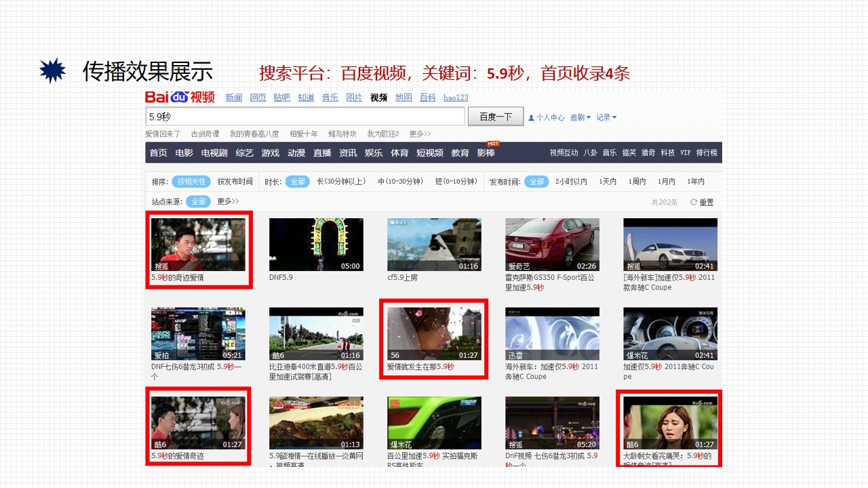The image size is (868, 488).
Task: Click the 地图 link at top
Action: (x=403, y=98)
